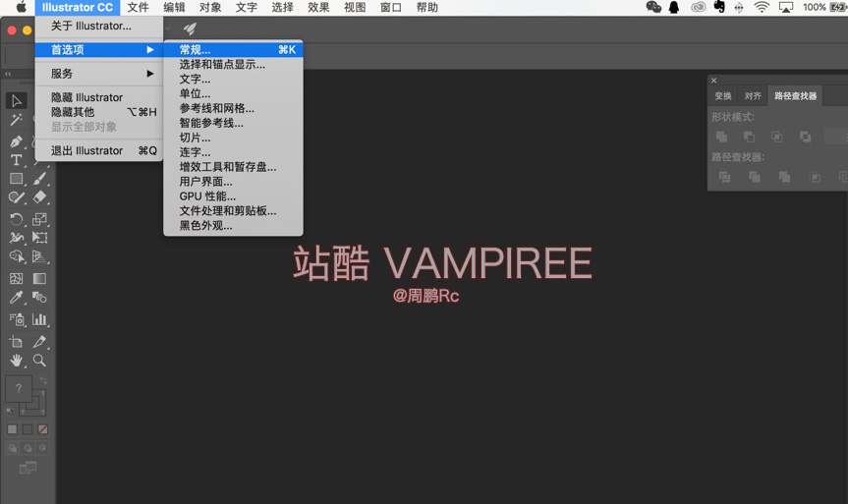
Task: Select the Rectangle tool
Action: tap(17, 179)
